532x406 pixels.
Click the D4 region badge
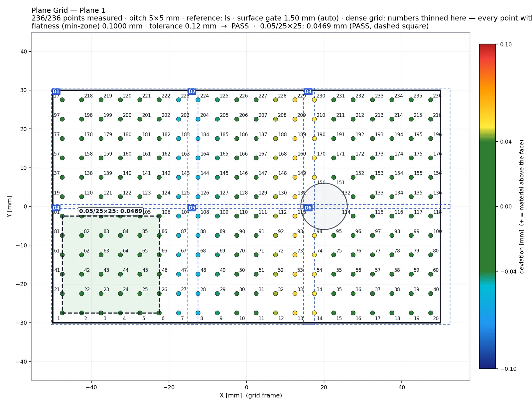click(56, 208)
